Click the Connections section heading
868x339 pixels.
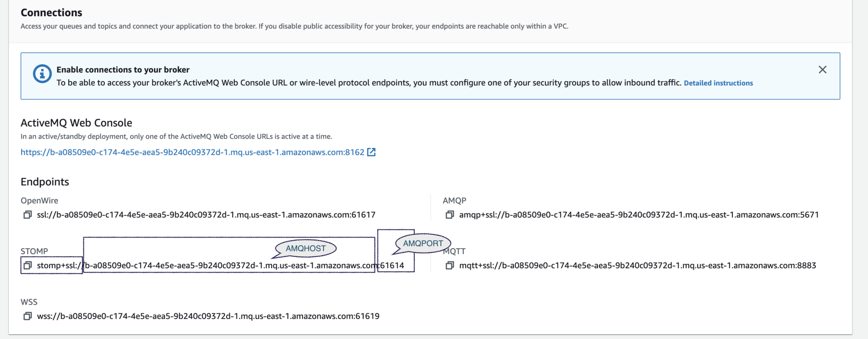tap(51, 13)
